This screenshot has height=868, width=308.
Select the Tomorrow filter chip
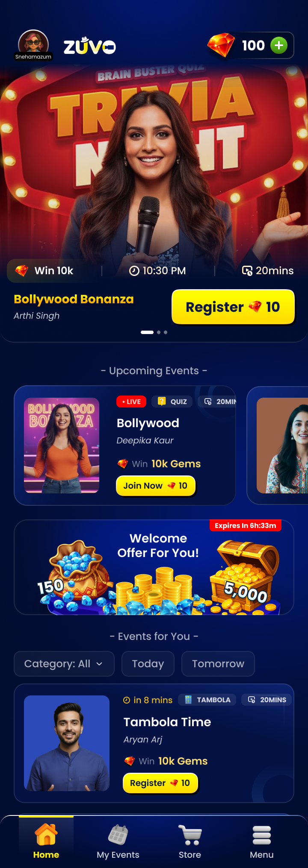click(x=218, y=664)
